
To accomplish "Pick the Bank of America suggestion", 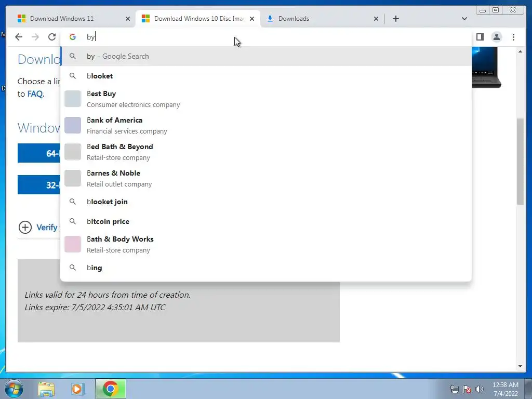I will pyautogui.click(x=266, y=125).
